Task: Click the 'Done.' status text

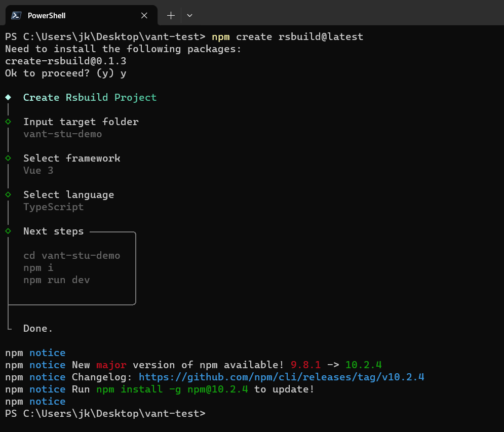Action: pos(38,329)
